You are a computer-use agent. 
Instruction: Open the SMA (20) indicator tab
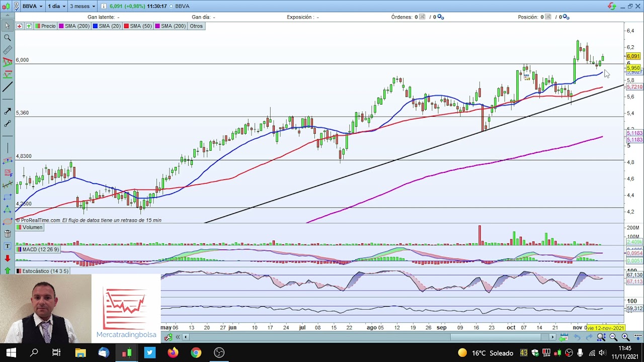[107, 26]
